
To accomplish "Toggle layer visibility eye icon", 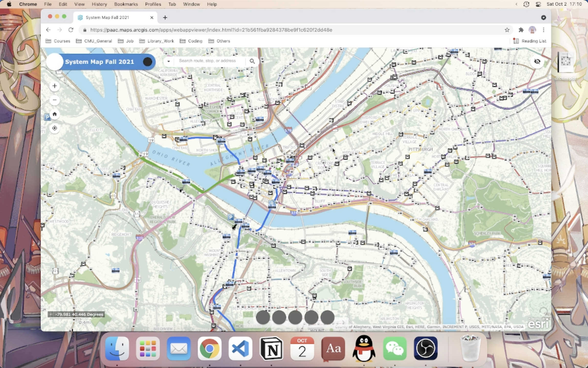I will coord(537,61).
